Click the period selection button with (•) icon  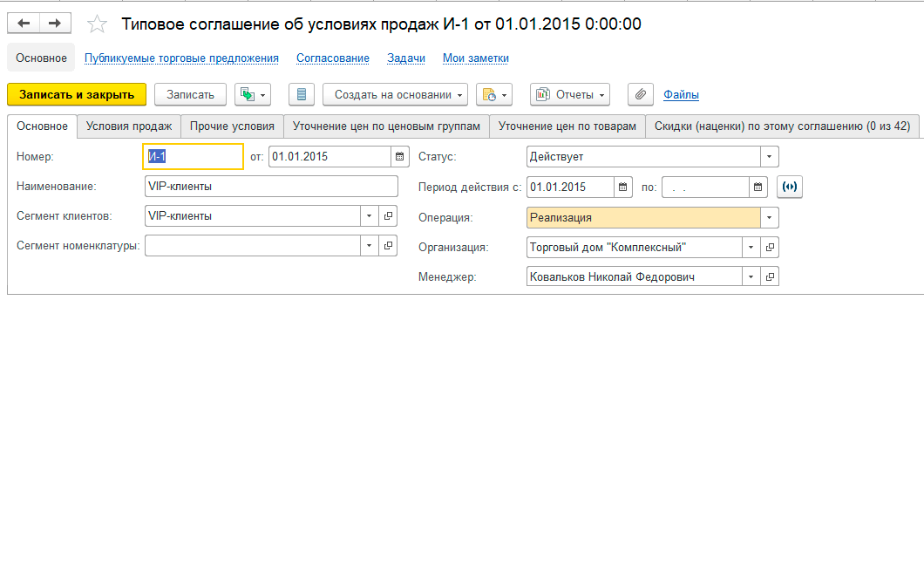[x=790, y=187]
